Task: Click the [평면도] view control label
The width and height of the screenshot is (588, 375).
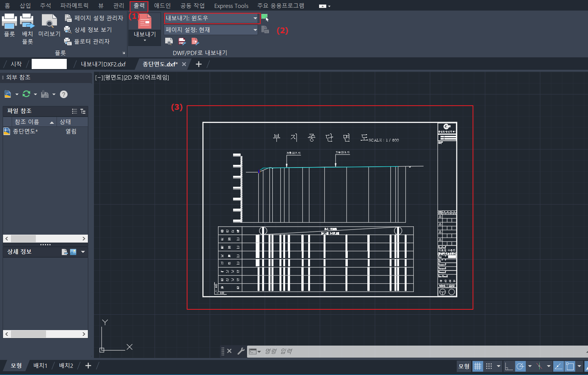Action: pyautogui.click(x=113, y=77)
